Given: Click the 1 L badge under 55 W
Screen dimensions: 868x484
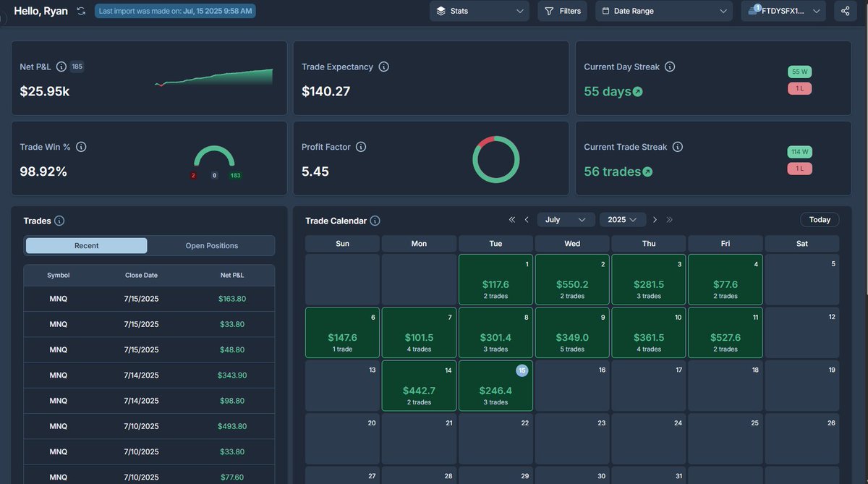Looking at the screenshot, I should coord(800,89).
